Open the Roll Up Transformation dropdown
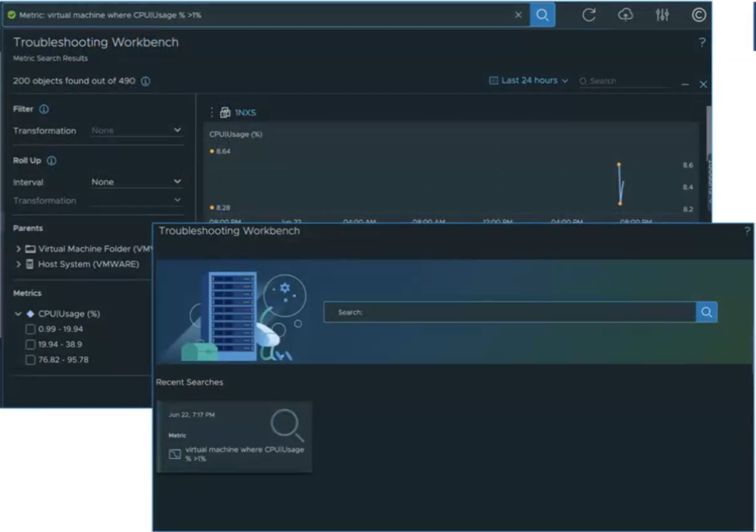This screenshot has height=532, width=756. click(137, 200)
